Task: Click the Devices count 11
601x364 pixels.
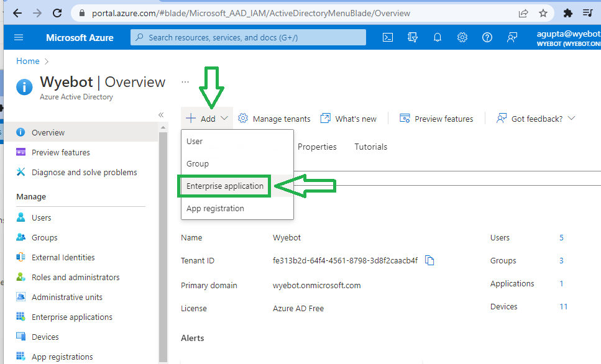Action: click(563, 306)
